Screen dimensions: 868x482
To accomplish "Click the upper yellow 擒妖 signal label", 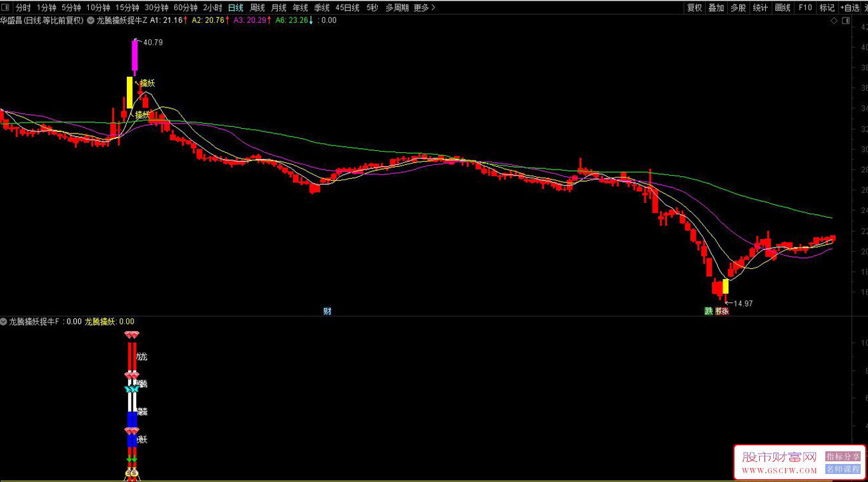I will (148, 83).
